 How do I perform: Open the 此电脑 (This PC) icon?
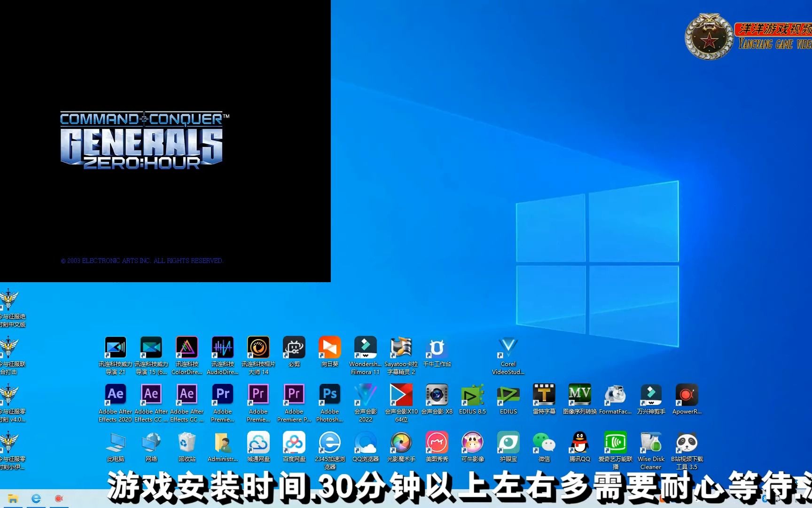[x=116, y=447]
